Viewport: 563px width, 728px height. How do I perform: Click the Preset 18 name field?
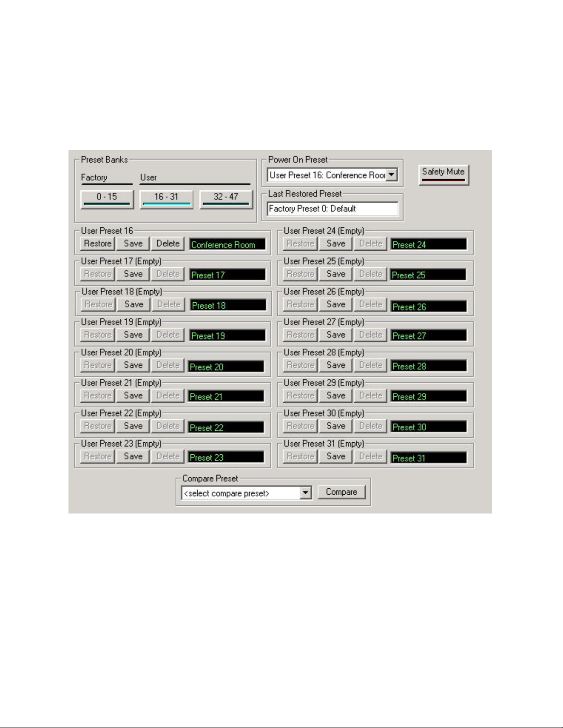(x=228, y=305)
